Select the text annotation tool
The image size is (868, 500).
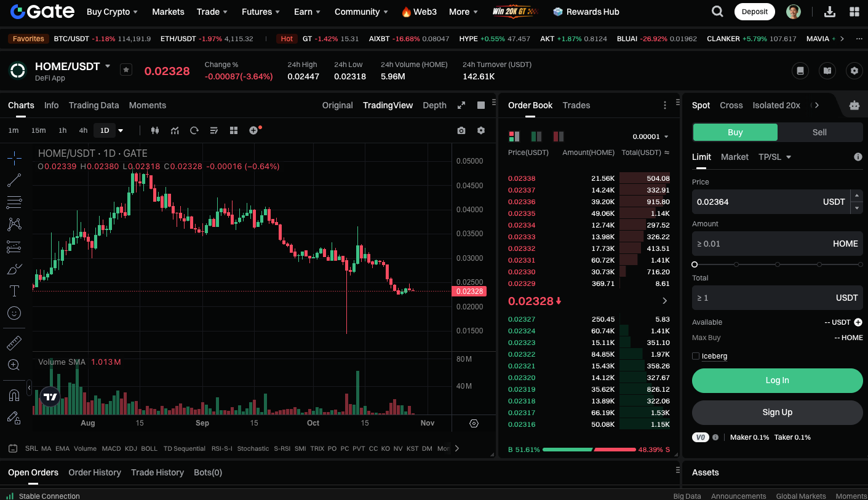[14, 291]
